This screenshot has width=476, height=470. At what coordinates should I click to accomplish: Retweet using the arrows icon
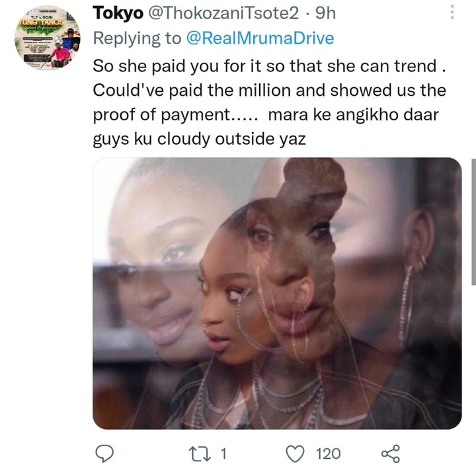(x=200, y=454)
